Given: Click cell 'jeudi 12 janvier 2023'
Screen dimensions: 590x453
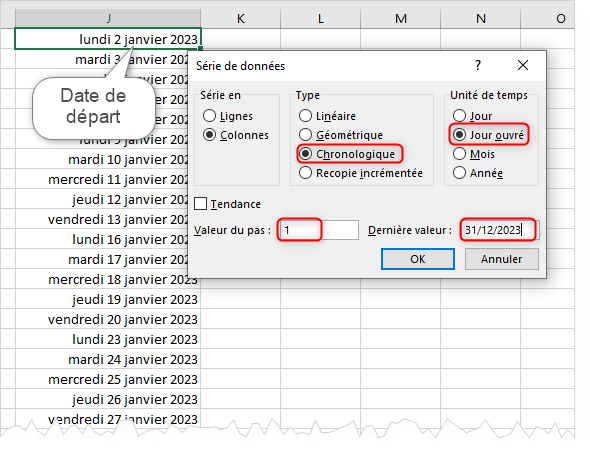Looking at the screenshot, I should [x=102, y=199].
